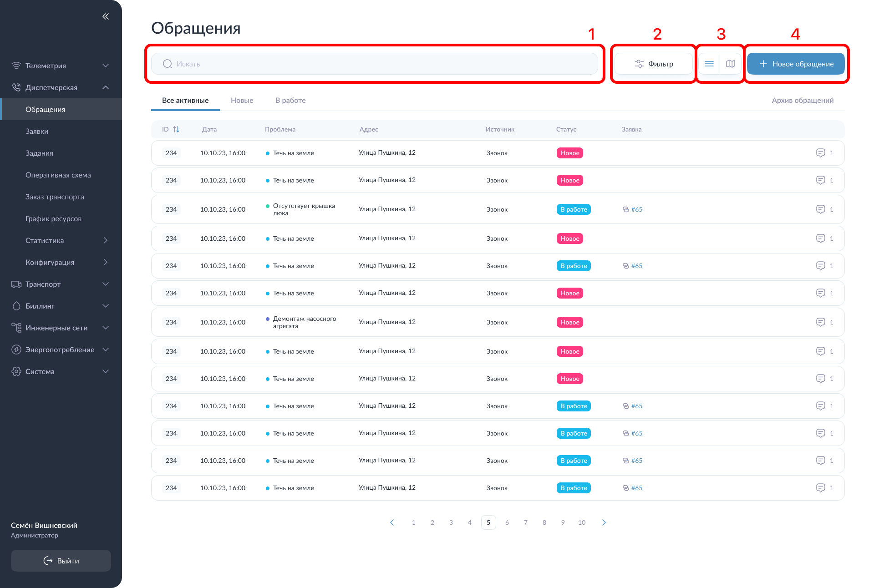The width and height of the screenshot is (874, 588).
Task: Click the Искать search field
Action: [x=374, y=64]
